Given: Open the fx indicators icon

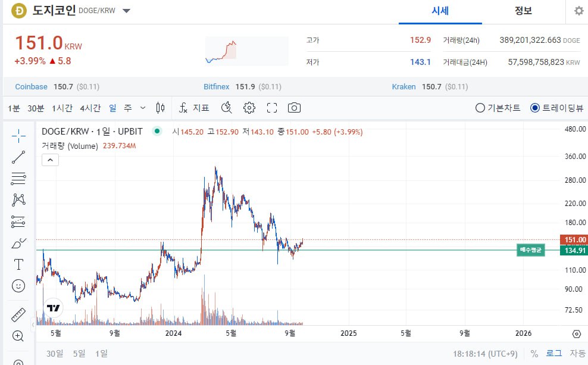Looking at the screenshot, I should (x=183, y=108).
